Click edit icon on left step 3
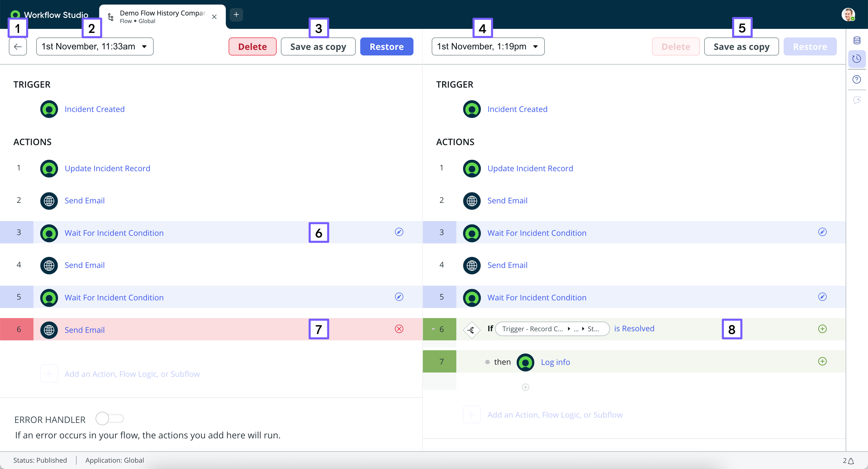 click(x=399, y=232)
